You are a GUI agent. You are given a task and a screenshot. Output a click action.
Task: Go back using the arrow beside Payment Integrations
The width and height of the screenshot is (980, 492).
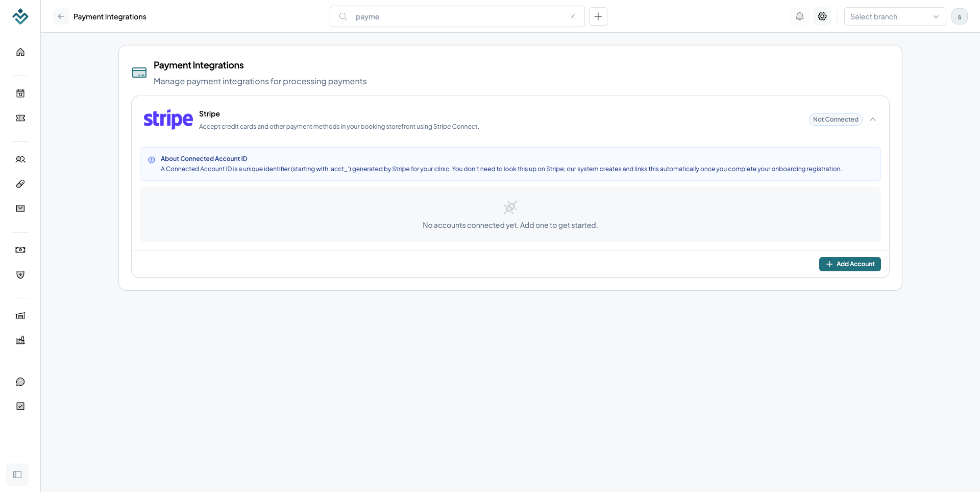pyautogui.click(x=61, y=16)
